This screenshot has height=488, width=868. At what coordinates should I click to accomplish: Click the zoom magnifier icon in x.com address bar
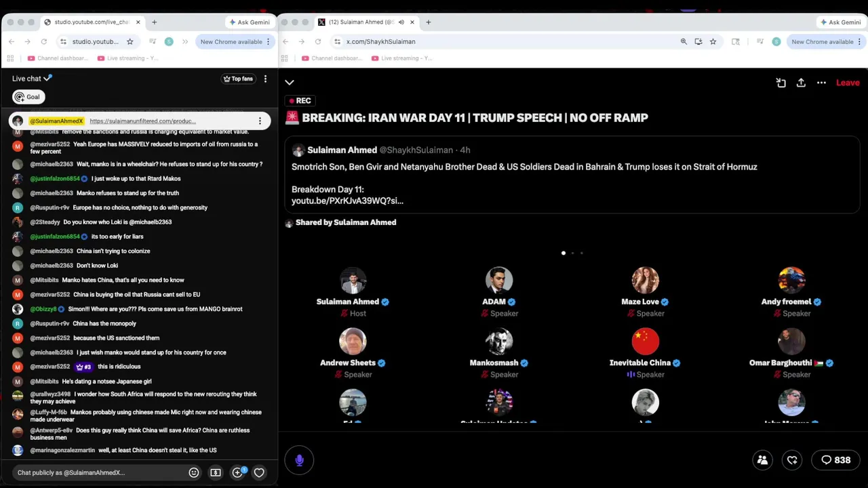[684, 41]
